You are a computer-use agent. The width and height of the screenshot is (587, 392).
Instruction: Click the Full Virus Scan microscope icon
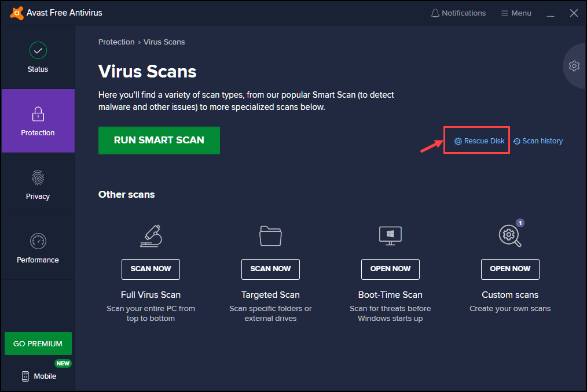click(151, 235)
